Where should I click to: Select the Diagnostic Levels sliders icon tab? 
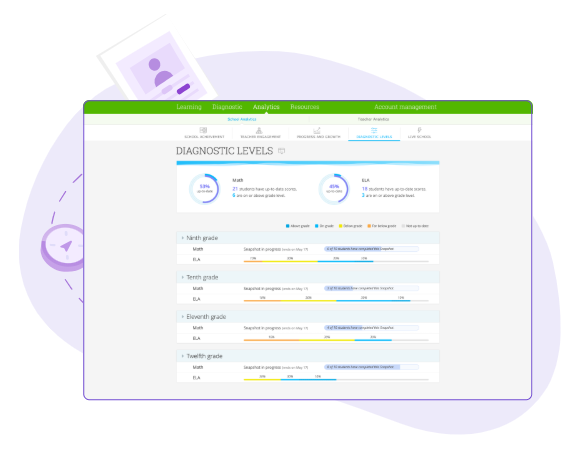(374, 133)
